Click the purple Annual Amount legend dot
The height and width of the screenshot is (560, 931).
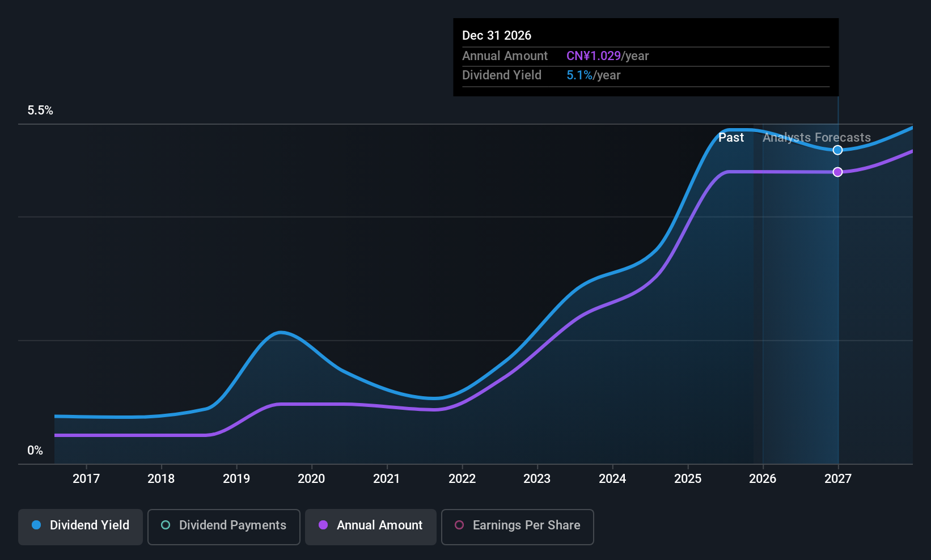(x=323, y=525)
